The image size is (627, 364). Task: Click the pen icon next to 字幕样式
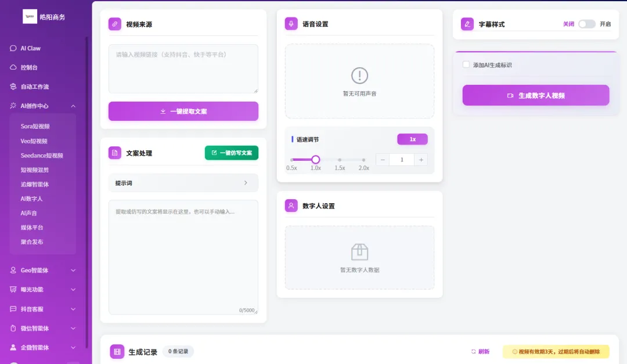click(x=467, y=24)
